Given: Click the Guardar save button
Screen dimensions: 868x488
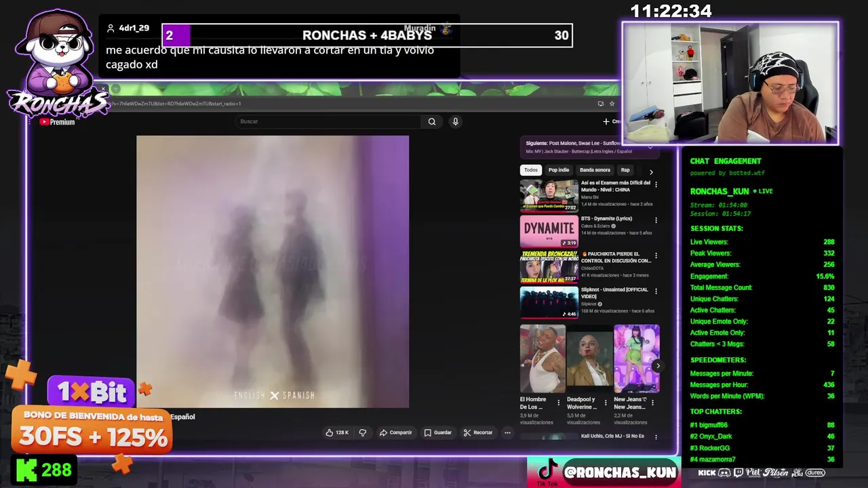Looking at the screenshot, I should 438,432.
